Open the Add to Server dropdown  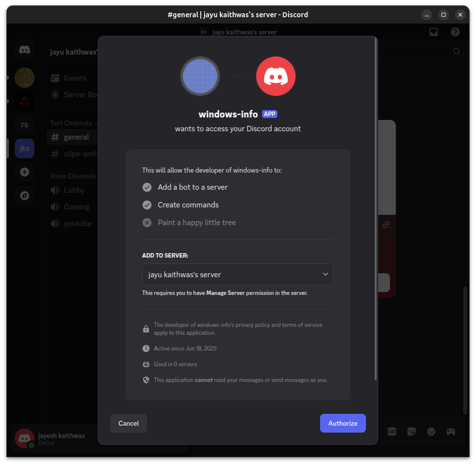tap(238, 274)
